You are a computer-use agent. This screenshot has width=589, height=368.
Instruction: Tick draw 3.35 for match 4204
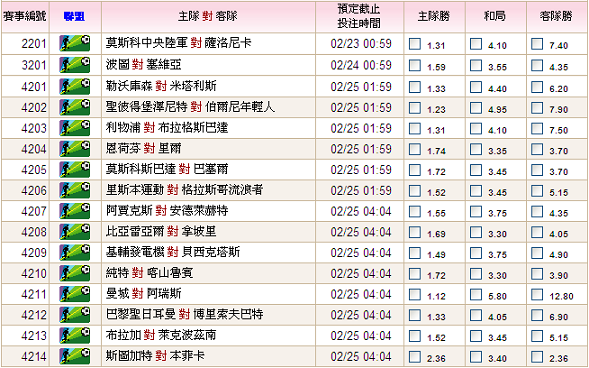pos(476,149)
